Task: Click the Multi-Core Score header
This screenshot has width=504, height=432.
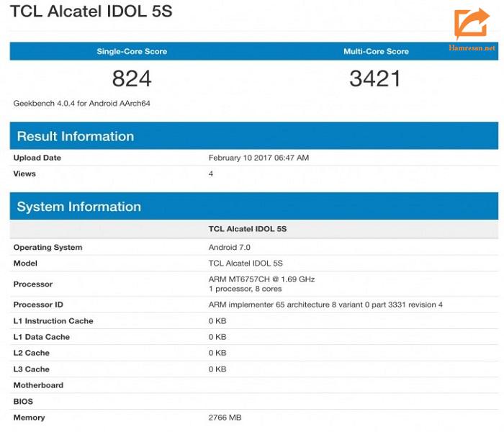Action: [376, 51]
